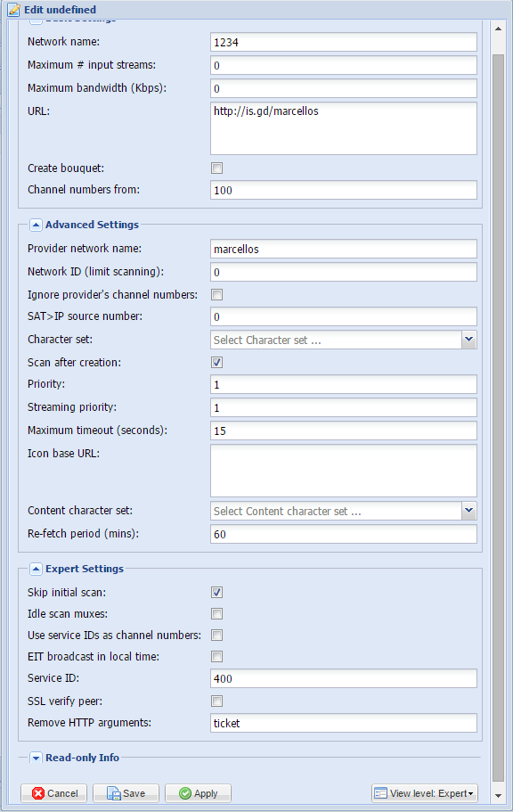Focus the URL text area
This screenshot has width=513, height=812.
(344, 128)
